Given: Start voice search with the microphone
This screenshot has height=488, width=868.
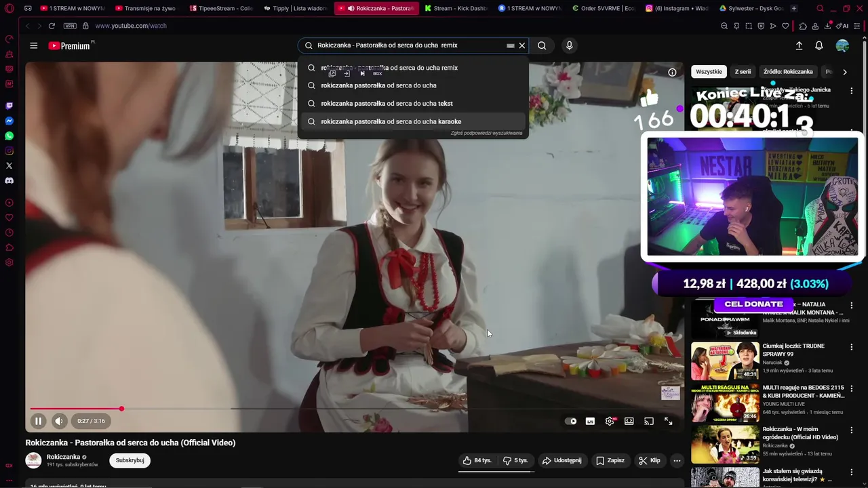Looking at the screenshot, I should [569, 45].
